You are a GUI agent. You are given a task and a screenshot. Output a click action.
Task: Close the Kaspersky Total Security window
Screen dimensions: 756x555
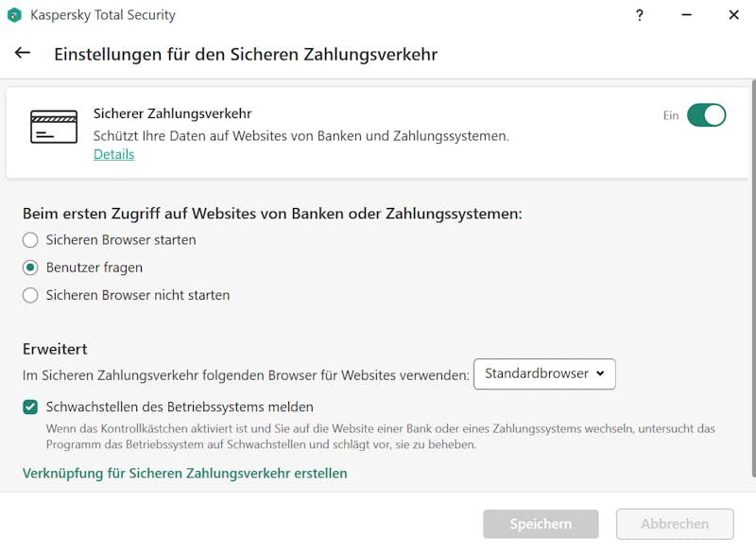click(x=734, y=15)
